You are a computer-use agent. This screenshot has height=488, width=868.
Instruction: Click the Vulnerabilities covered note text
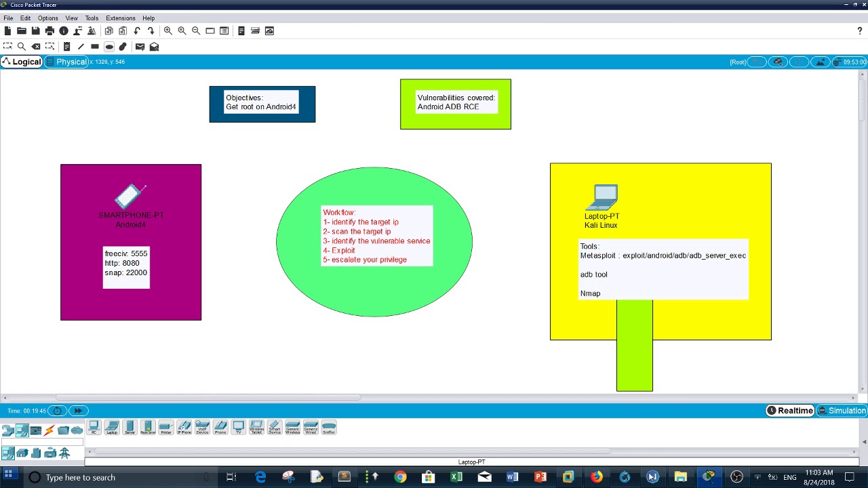click(x=456, y=102)
